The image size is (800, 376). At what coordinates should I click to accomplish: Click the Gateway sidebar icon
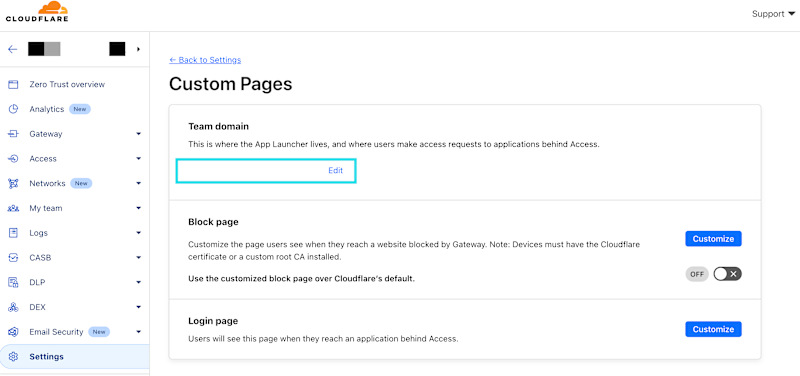click(13, 134)
